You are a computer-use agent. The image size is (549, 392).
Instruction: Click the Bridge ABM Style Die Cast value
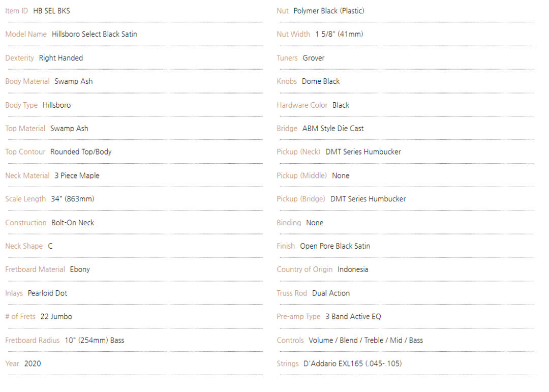click(x=333, y=129)
